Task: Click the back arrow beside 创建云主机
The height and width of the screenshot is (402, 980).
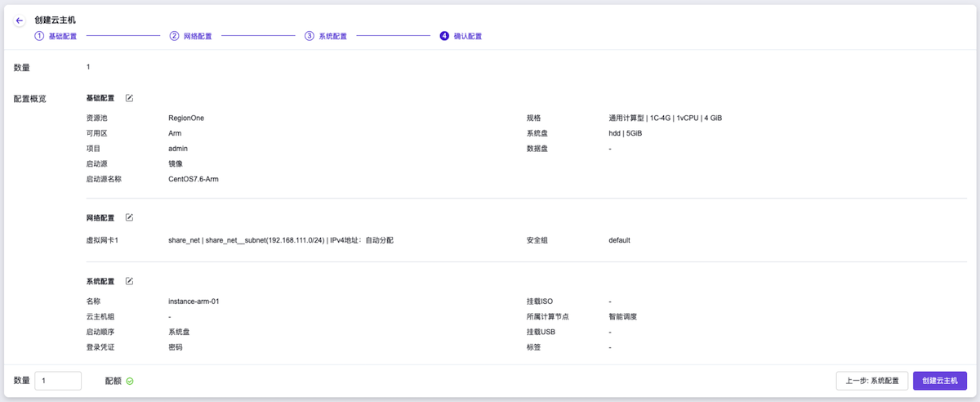Action: (20, 20)
